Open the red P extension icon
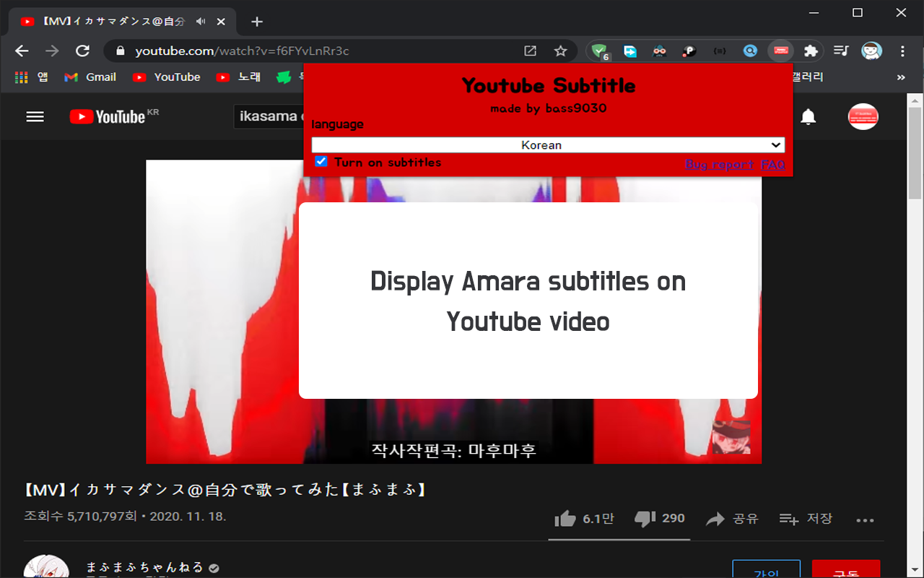The height and width of the screenshot is (578, 924). point(689,51)
